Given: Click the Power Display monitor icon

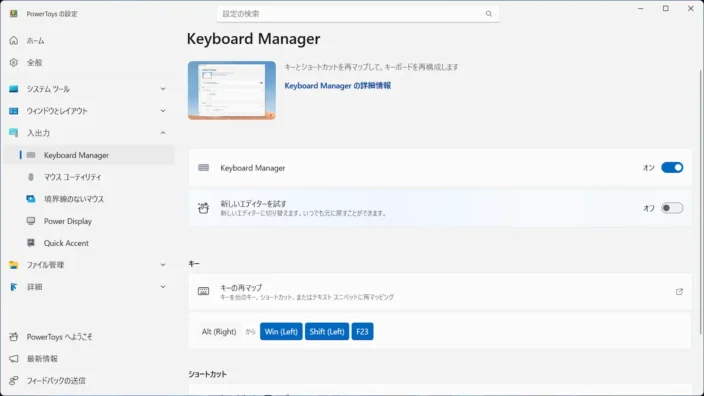Looking at the screenshot, I should [x=31, y=221].
